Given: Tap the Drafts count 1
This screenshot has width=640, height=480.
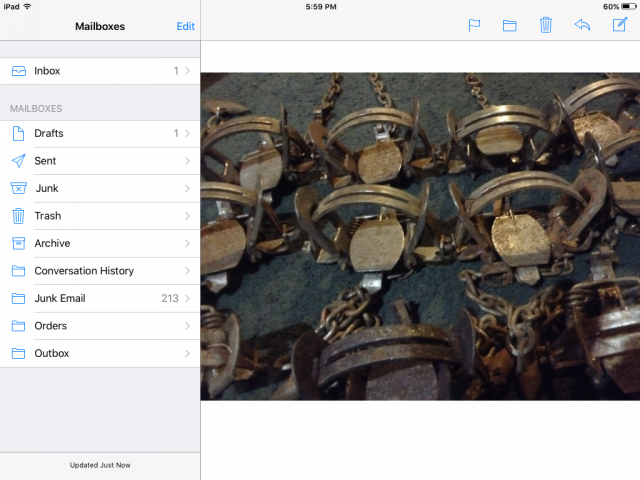Looking at the screenshot, I should click(x=176, y=133).
